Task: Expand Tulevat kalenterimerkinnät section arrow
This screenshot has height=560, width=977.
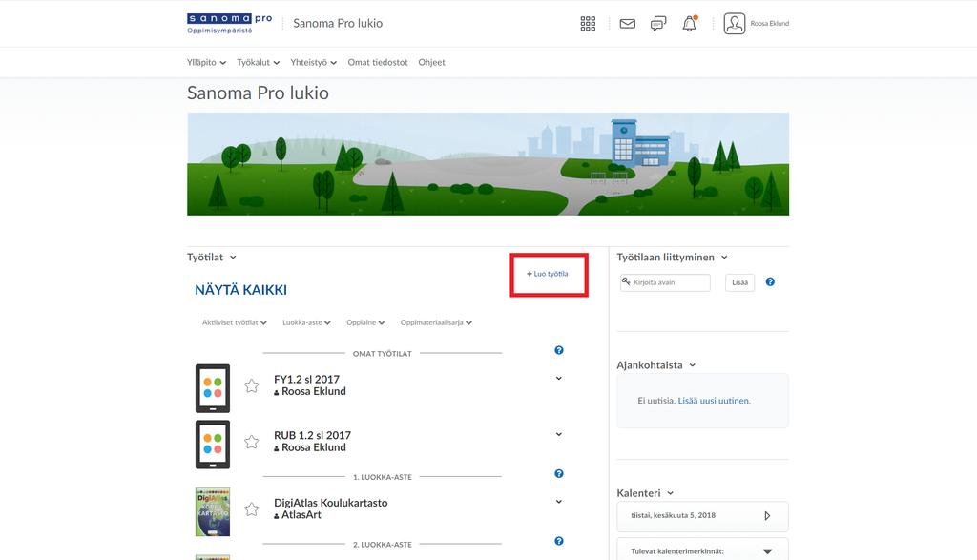Action: (x=768, y=551)
